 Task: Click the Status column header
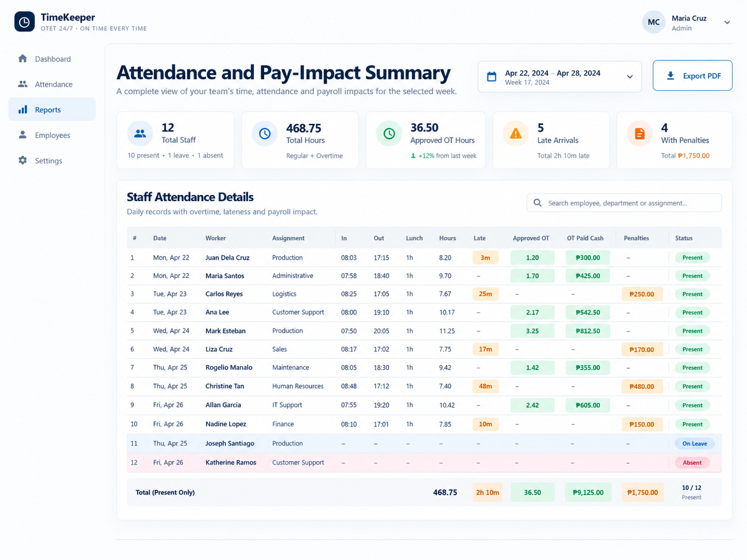pos(684,238)
